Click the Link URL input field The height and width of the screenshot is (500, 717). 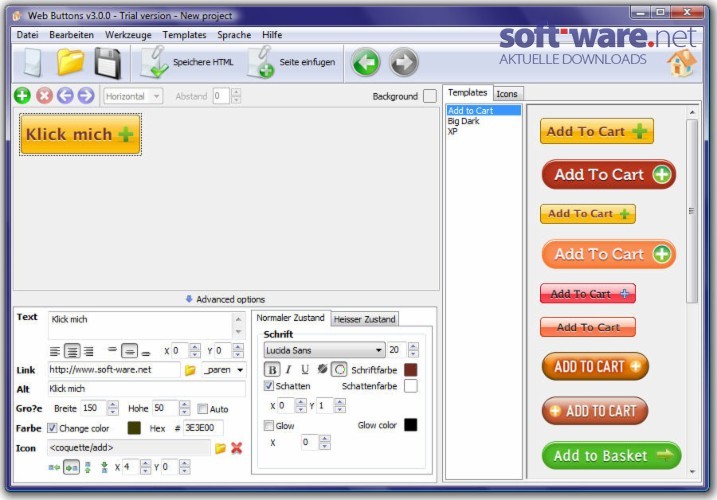tap(114, 370)
